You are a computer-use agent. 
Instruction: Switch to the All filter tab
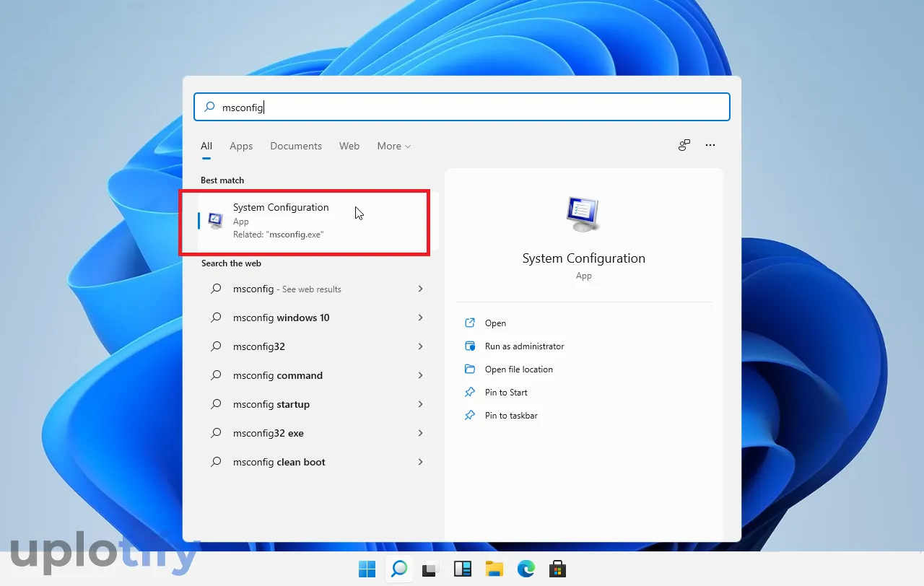tap(206, 146)
